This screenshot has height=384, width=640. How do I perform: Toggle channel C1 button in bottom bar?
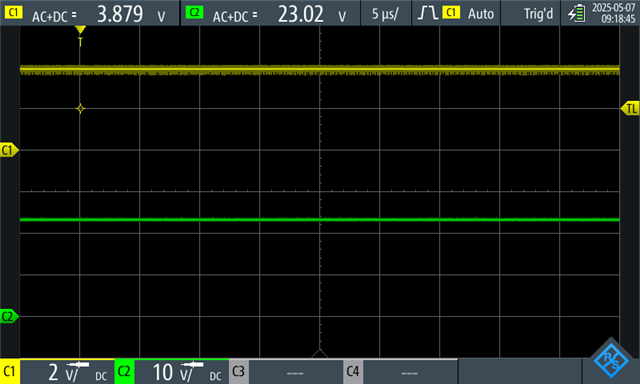pos(10,372)
